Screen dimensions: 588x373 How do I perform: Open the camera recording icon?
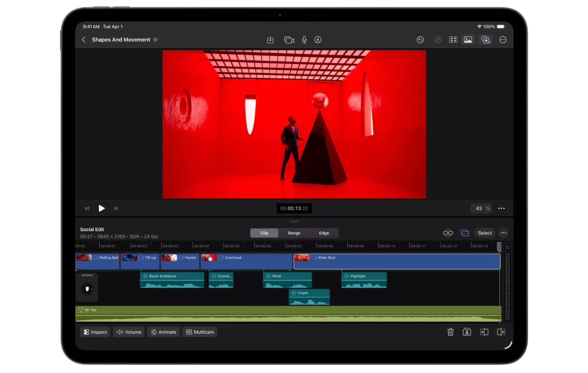coord(289,40)
